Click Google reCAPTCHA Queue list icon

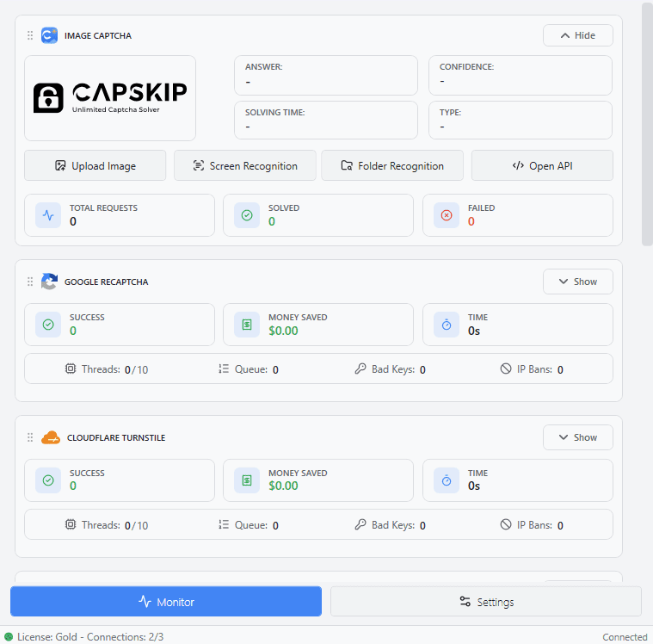tap(224, 368)
